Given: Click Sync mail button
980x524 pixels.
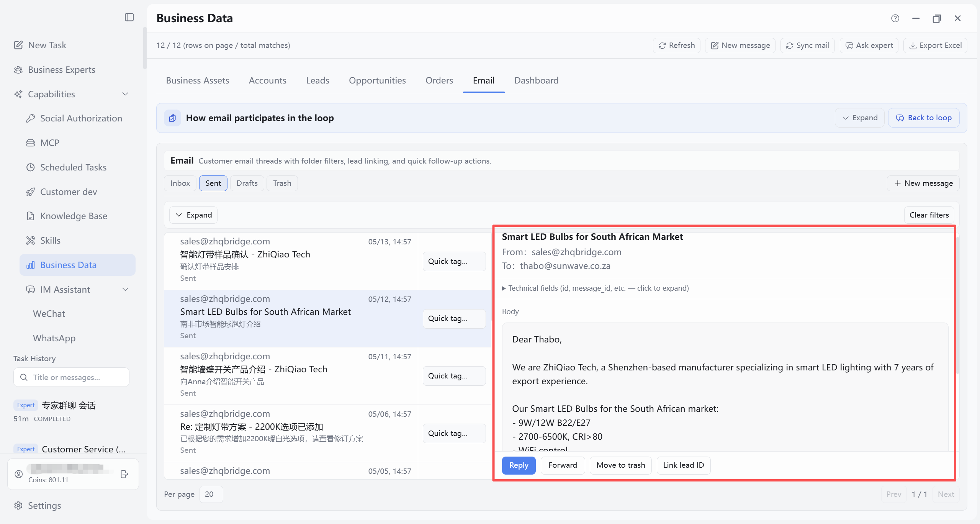Looking at the screenshot, I should pyautogui.click(x=807, y=46).
